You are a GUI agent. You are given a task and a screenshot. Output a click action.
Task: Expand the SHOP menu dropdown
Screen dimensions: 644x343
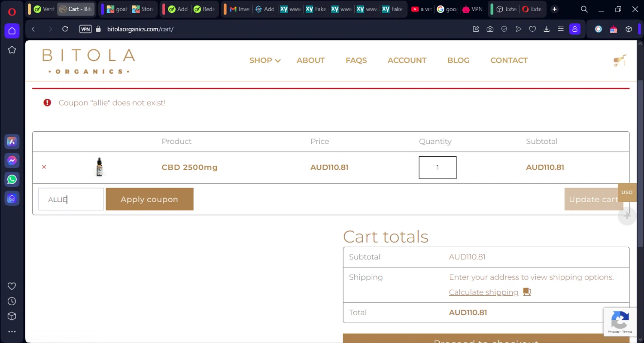265,61
